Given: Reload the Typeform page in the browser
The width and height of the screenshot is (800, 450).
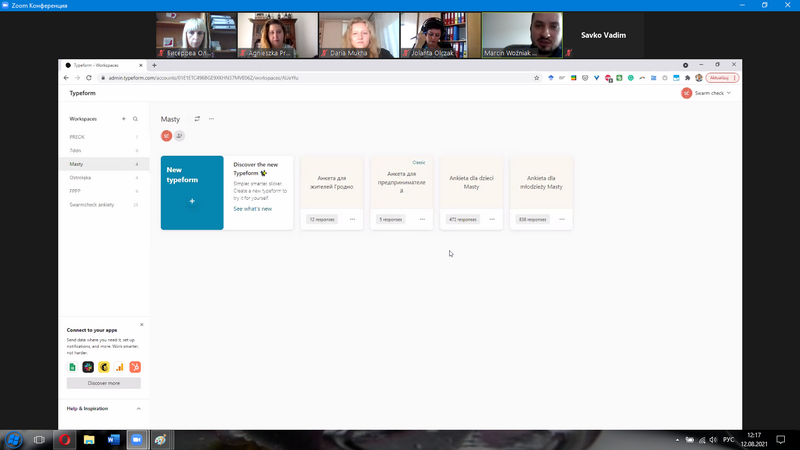Looking at the screenshot, I should [89, 78].
